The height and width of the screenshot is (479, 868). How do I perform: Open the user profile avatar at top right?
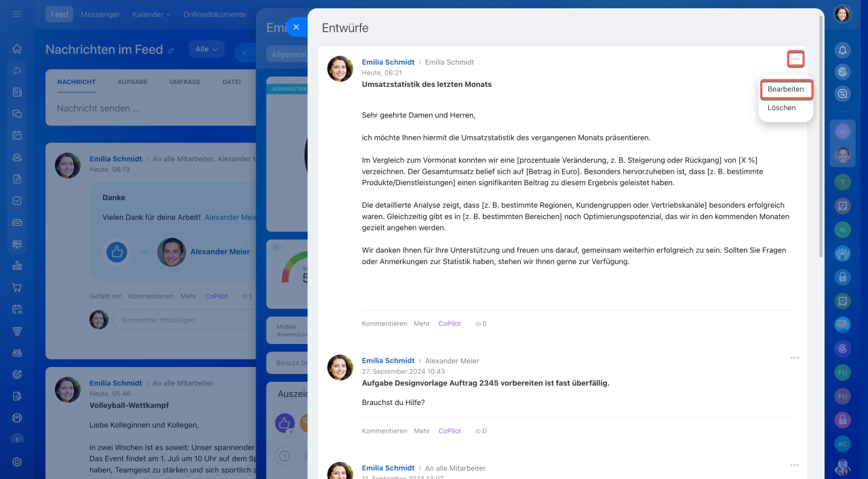(x=842, y=14)
